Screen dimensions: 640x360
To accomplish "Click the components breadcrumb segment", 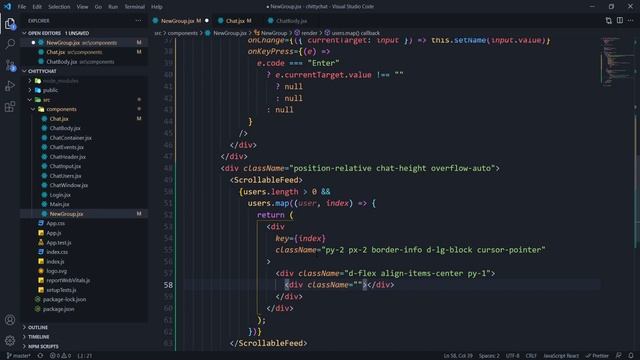I will 182,33.
